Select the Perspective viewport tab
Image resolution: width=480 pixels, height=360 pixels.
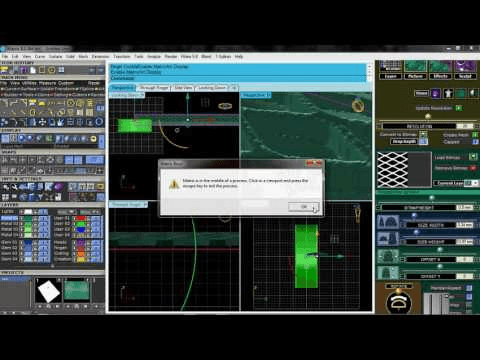122,88
